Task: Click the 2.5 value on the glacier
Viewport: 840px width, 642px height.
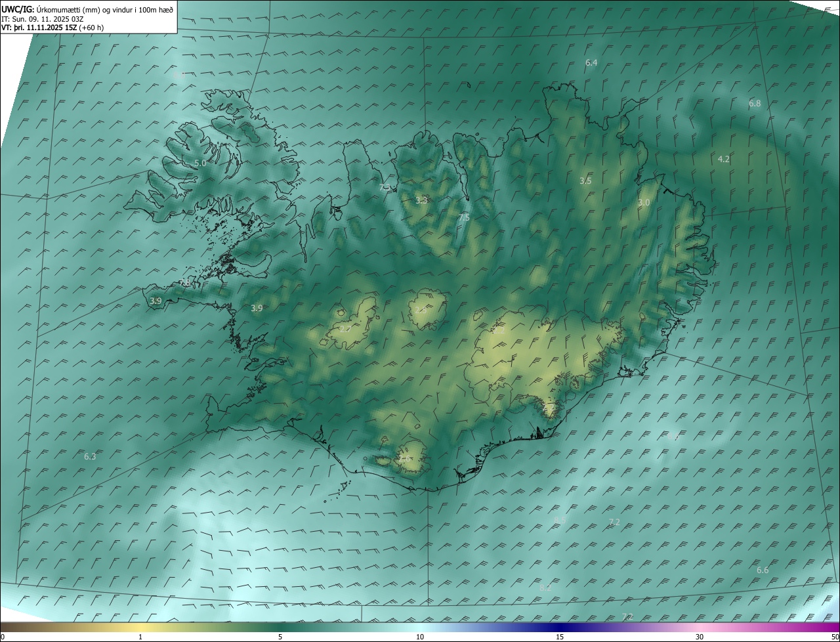Action: point(421,310)
